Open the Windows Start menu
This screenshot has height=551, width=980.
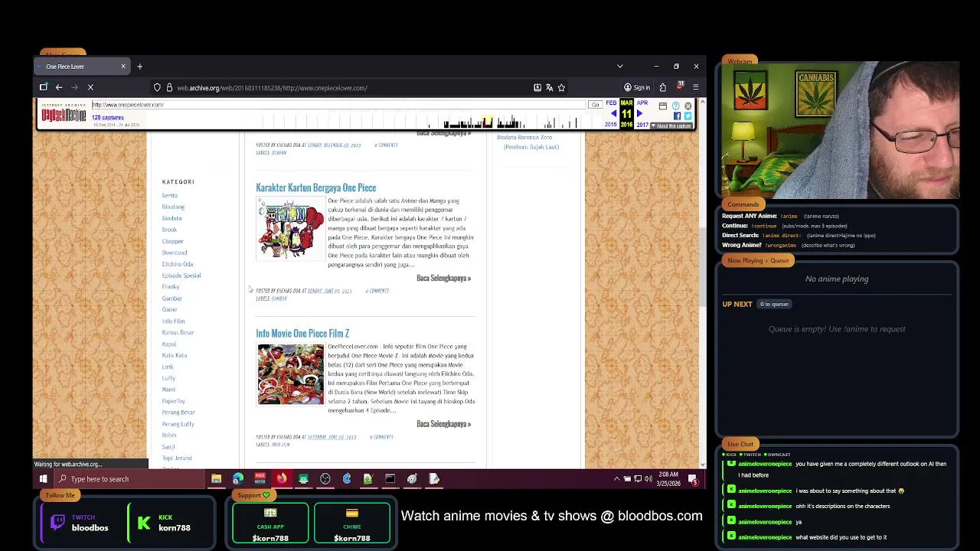pos(43,479)
